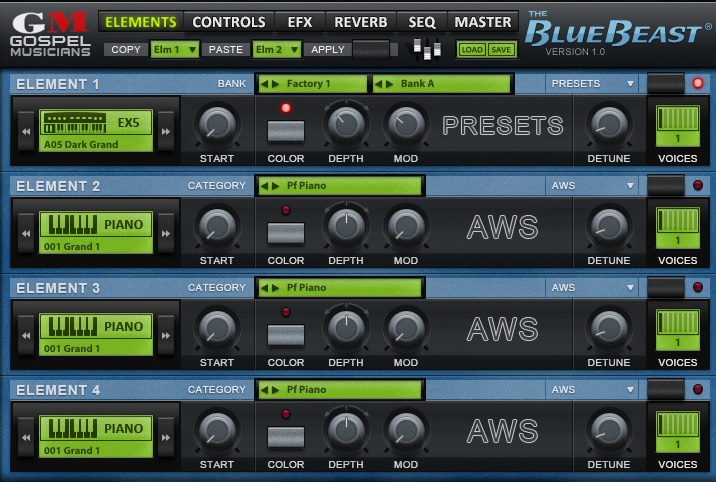Screen dimensions: 716x482
Task: Toggle the Element 4 COLOR switch
Action: point(286,437)
